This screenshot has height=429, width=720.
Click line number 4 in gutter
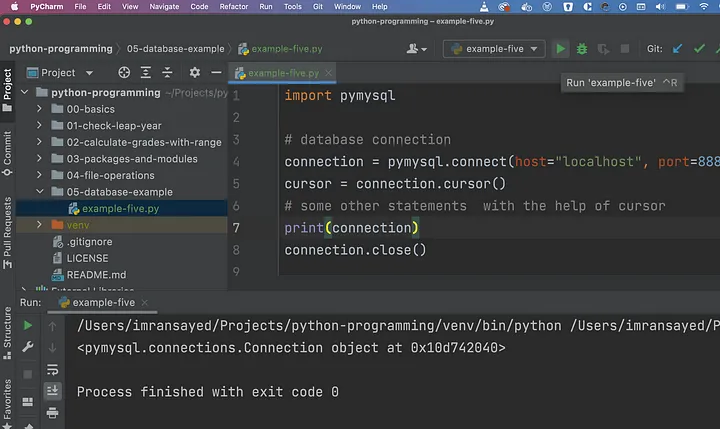[x=236, y=162]
